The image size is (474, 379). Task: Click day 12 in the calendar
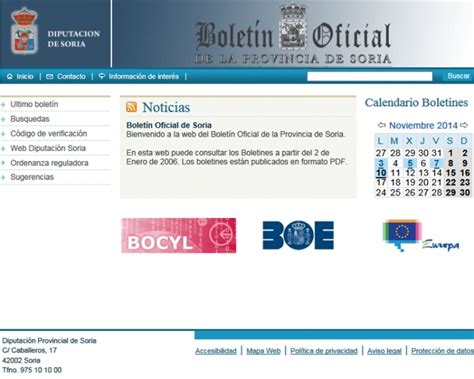tap(410, 173)
